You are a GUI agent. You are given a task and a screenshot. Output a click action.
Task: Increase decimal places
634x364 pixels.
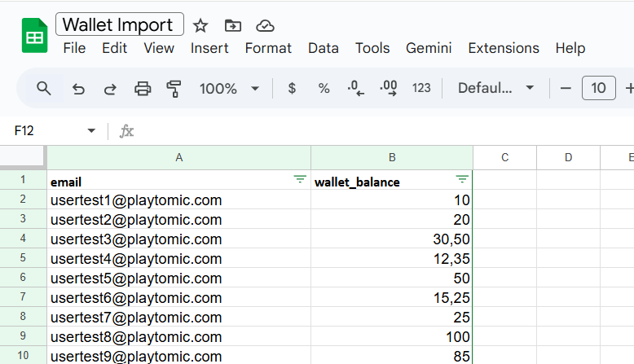click(x=389, y=88)
